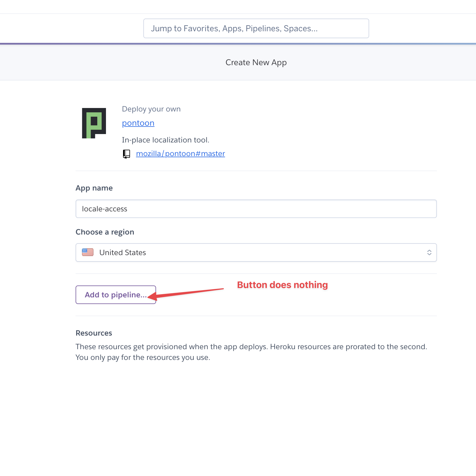
Task: Open the pontoon link
Action: coord(138,123)
